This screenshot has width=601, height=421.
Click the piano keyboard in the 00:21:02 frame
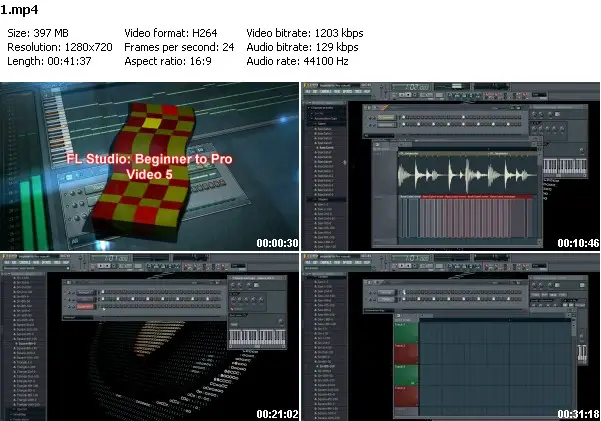[x=257, y=337]
